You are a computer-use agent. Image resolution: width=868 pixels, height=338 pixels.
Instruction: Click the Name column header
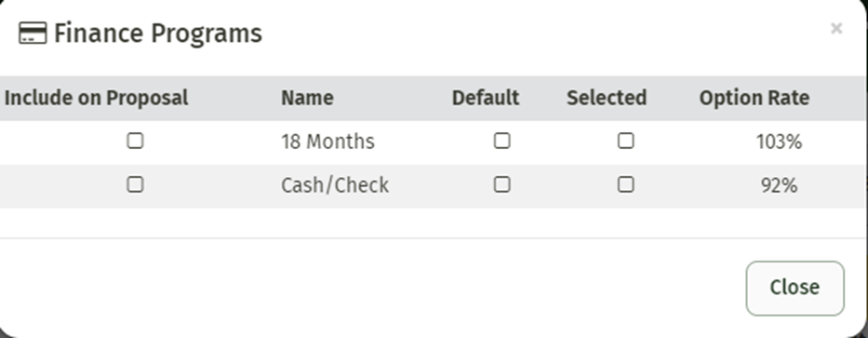pos(307,98)
